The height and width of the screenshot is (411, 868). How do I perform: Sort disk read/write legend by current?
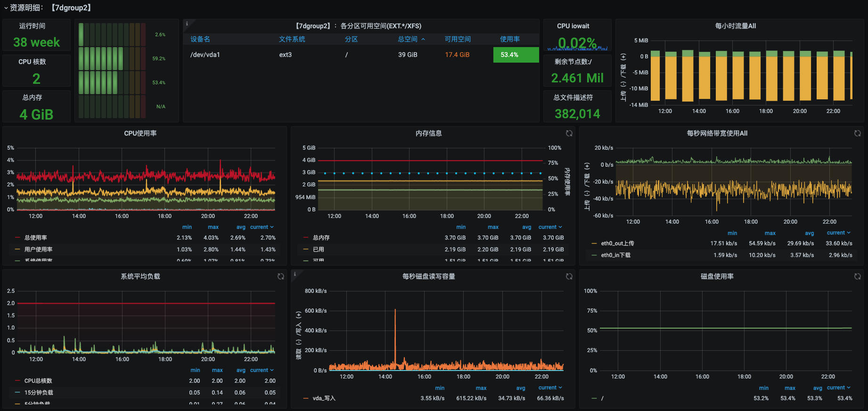click(x=550, y=387)
